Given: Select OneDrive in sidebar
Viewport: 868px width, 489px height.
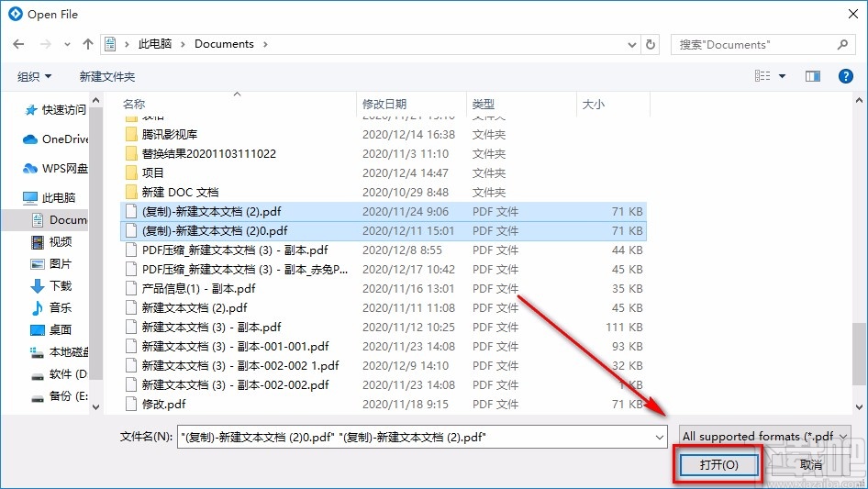Looking at the screenshot, I should (x=55, y=139).
